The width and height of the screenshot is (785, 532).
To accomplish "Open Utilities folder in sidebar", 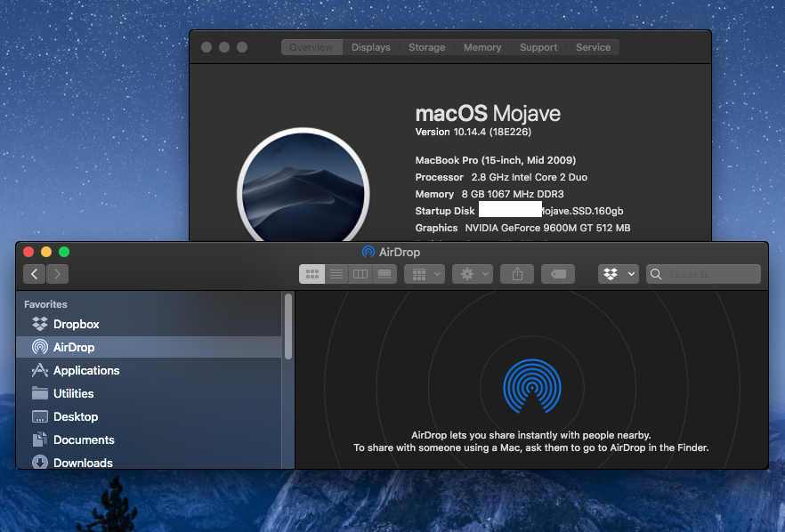I will (149, 393).
